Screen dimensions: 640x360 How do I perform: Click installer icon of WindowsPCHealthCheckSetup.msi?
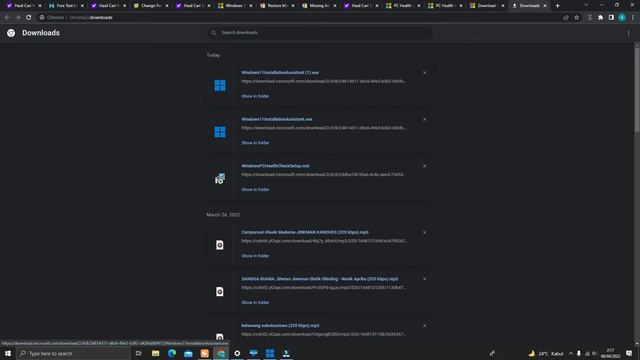coord(220,178)
